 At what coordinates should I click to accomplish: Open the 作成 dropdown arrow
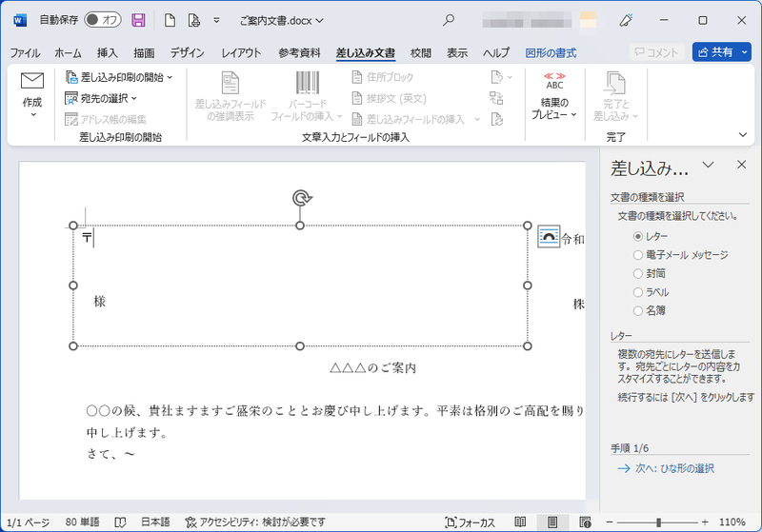tap(33, 115)
